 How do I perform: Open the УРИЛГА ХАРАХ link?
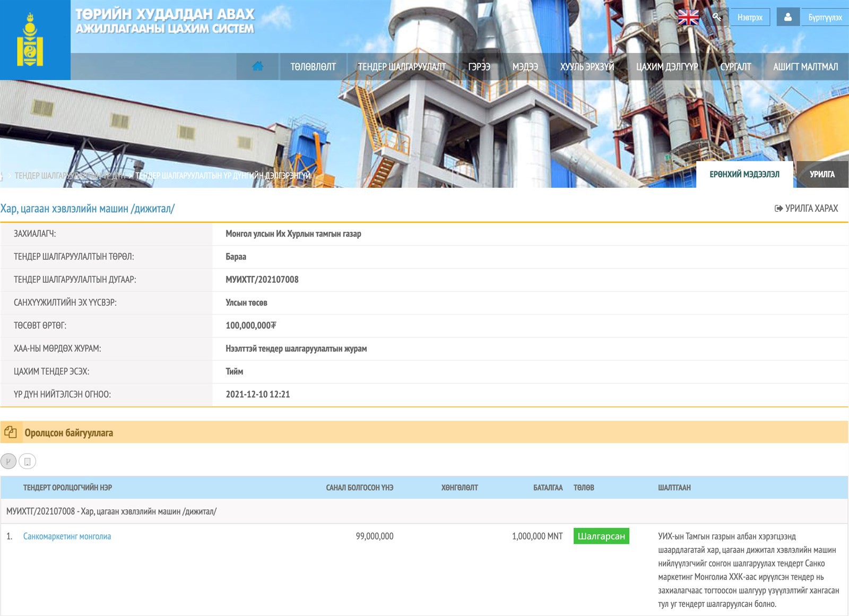tap(807, 209)
